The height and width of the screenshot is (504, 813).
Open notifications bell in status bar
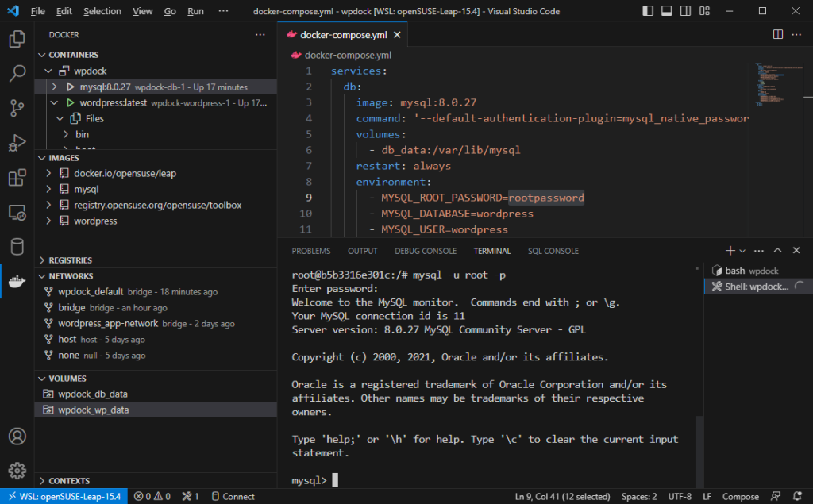pyautogui.click(x=797, y=496)
